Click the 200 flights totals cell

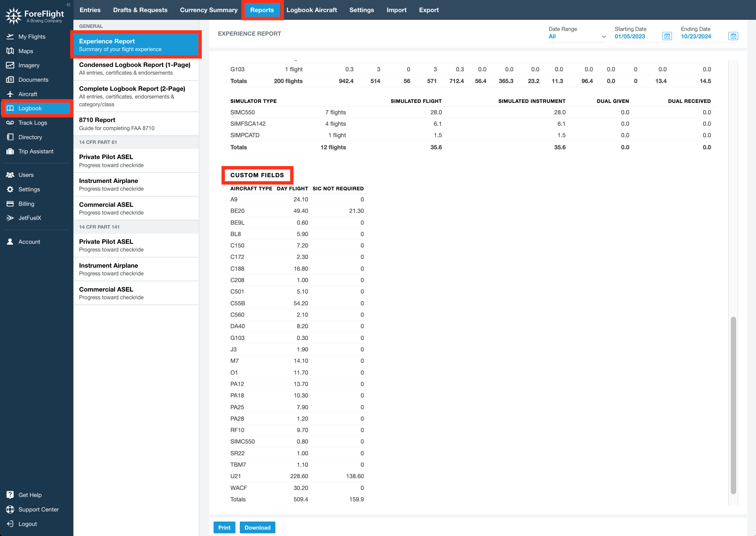(x=288, y=81)
